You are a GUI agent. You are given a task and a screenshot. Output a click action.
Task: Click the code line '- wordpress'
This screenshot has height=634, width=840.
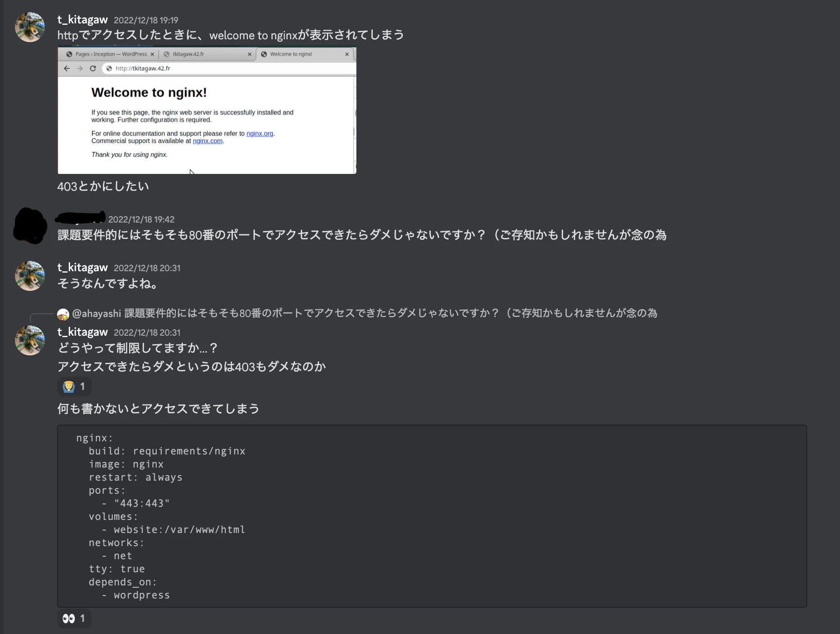[x=136, y=595]
